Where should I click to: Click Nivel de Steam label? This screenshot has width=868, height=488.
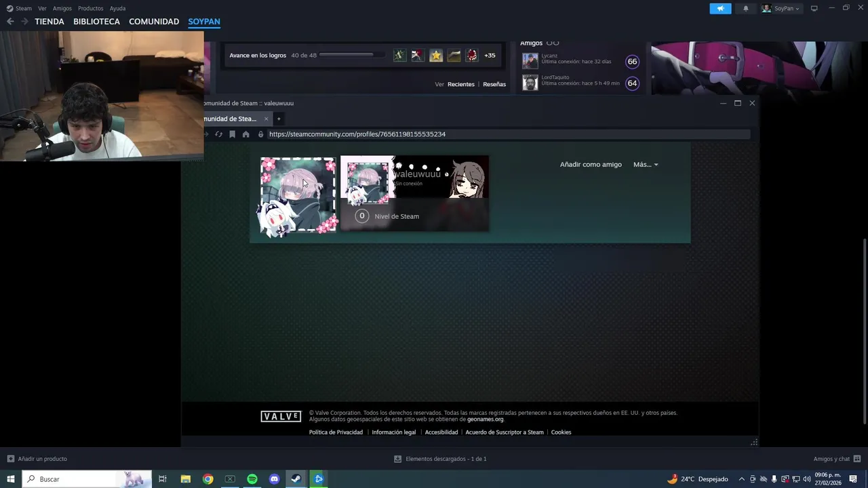pos(397,216)
